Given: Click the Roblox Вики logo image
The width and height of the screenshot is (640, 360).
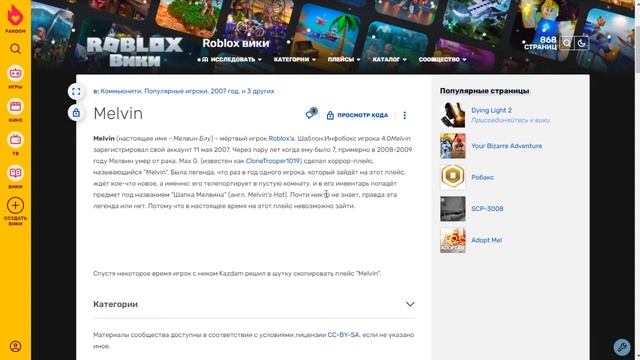Looking at the screenshot, I should [x=135, y=51].
